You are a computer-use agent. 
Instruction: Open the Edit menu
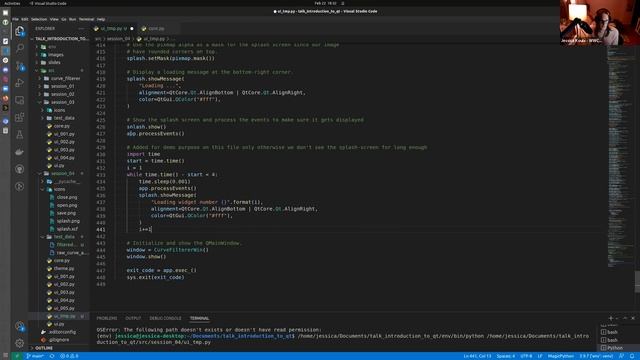point(25,19)
